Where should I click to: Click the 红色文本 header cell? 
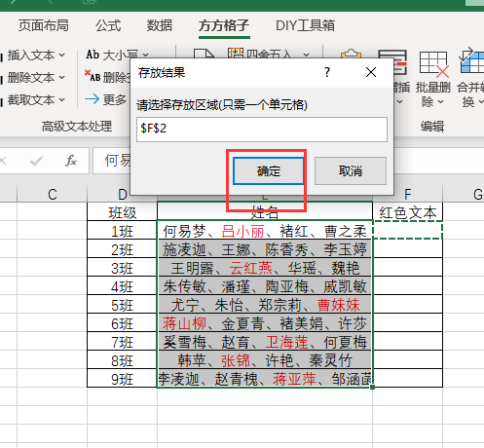coord(408,212)
